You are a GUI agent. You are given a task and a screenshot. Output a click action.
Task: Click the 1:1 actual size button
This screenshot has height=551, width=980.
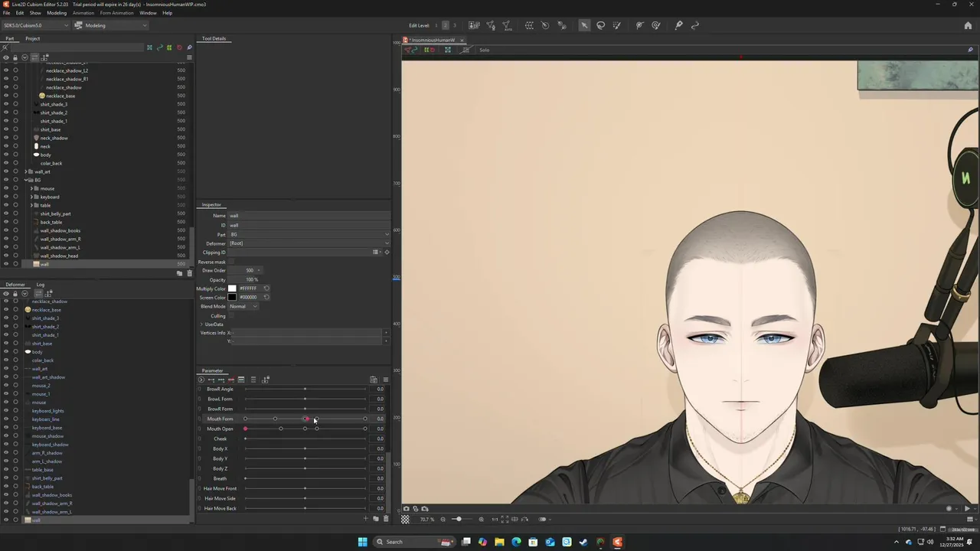click(494, 519)
